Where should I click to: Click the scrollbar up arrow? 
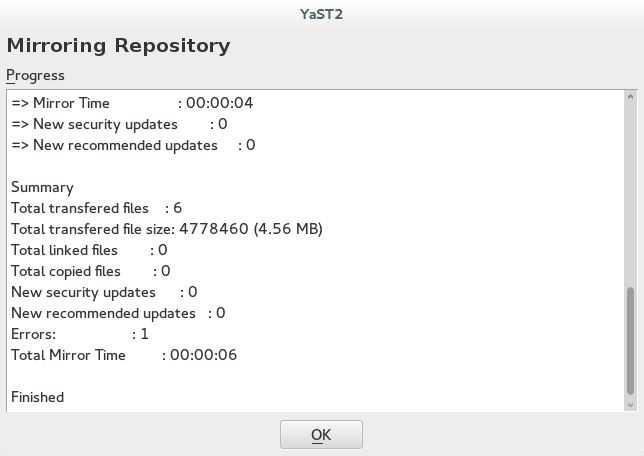(x=630, y=98)
